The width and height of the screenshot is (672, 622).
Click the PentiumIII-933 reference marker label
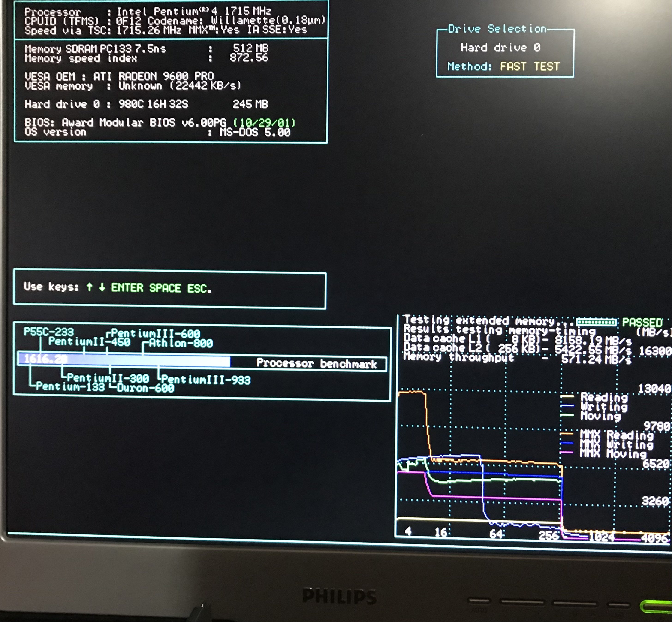206,380
